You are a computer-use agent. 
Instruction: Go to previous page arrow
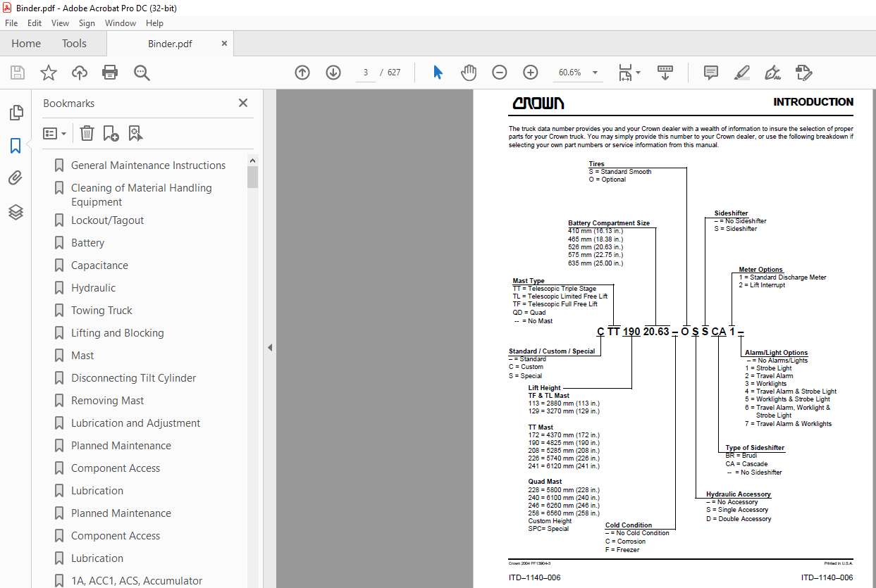coord(302,73)
